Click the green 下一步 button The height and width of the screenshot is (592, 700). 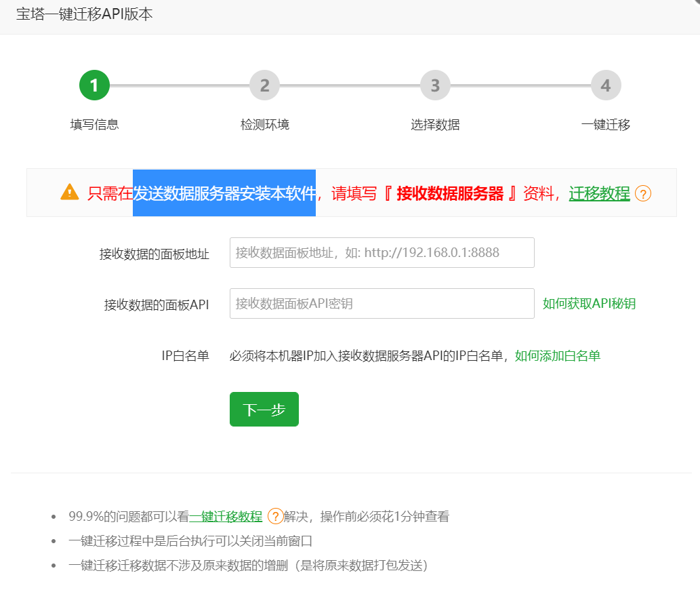click(x=264, y=410)
